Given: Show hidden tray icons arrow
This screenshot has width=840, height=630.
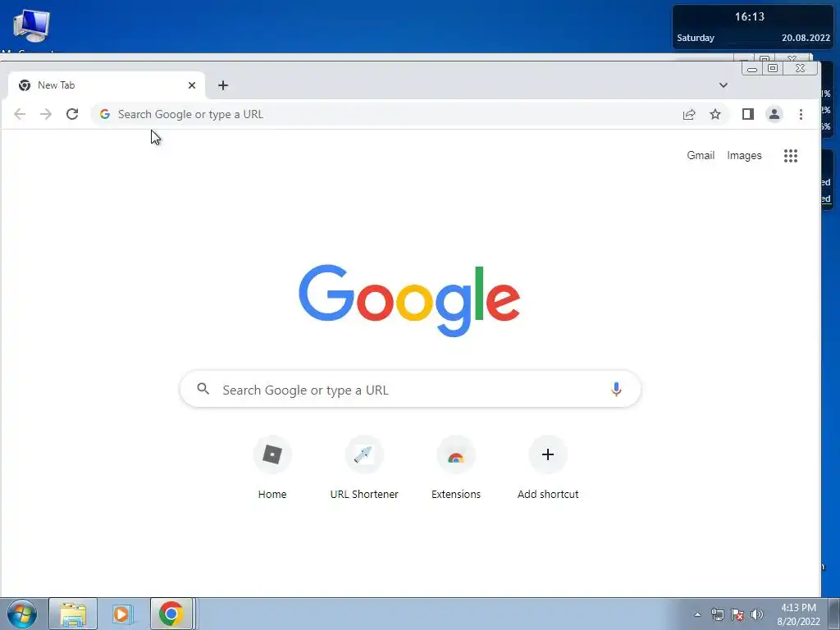Looking at the screenshot, I should pos(697,614).
